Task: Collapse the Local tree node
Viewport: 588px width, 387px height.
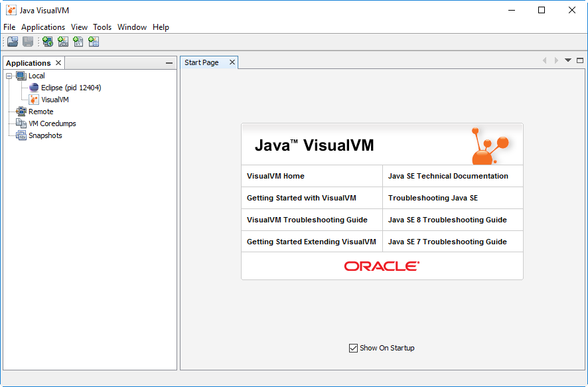Action: point(9,76)
